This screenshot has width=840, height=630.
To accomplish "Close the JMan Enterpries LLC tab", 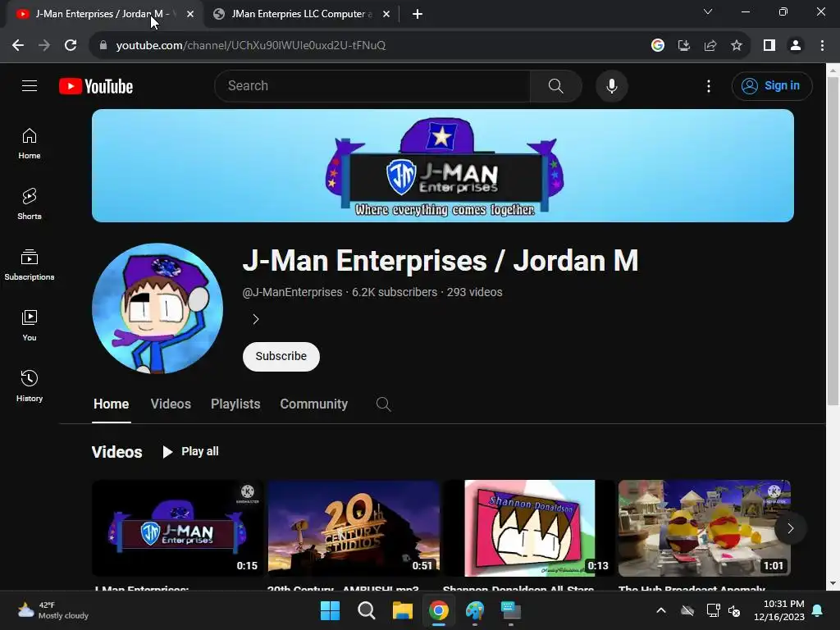I will point(386,15).
